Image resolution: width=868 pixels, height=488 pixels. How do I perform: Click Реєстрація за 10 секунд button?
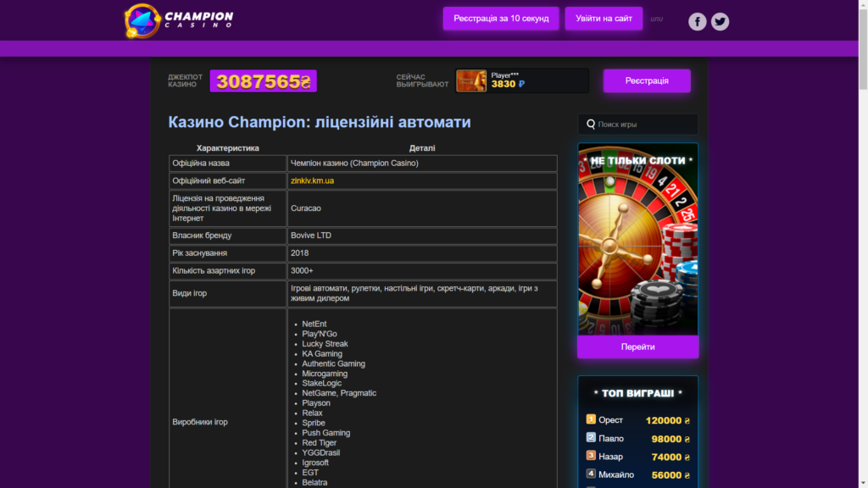pyautogui.click(x=501, y=19)
